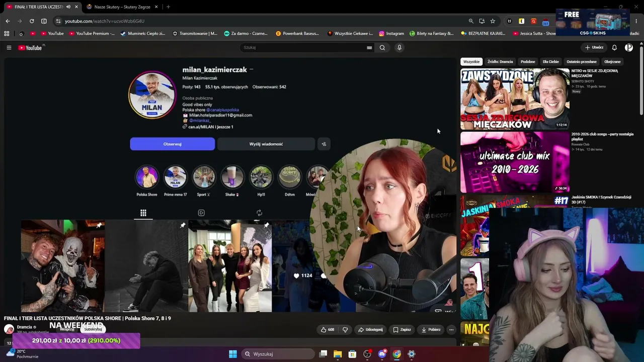Open the Chrome apps grid shortcut
644x362 pixels.
(x=7, y=34)
